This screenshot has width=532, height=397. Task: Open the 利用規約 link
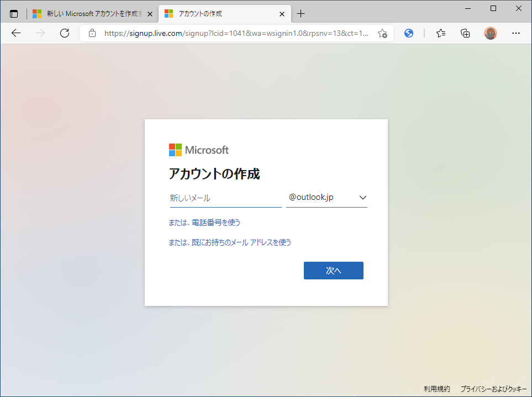point(436,389)
